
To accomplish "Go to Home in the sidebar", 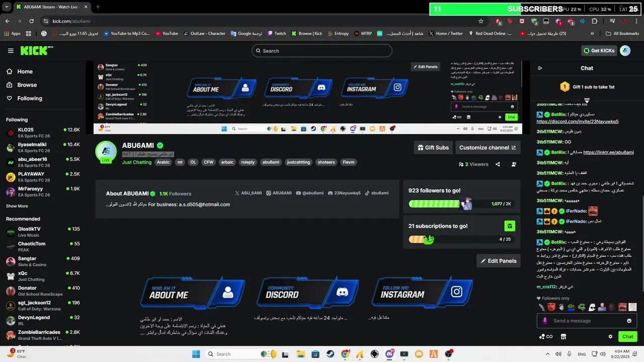I will pos(20,71).
